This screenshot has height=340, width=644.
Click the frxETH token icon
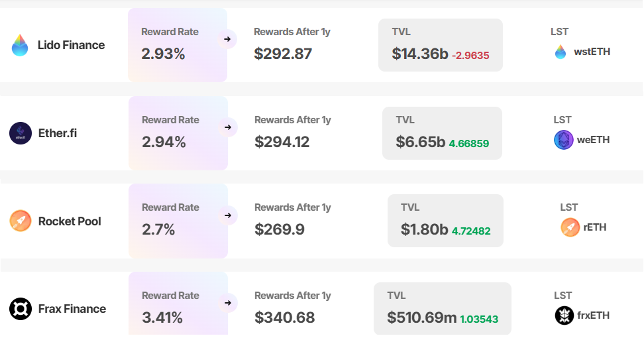click(x=564, y=315)
